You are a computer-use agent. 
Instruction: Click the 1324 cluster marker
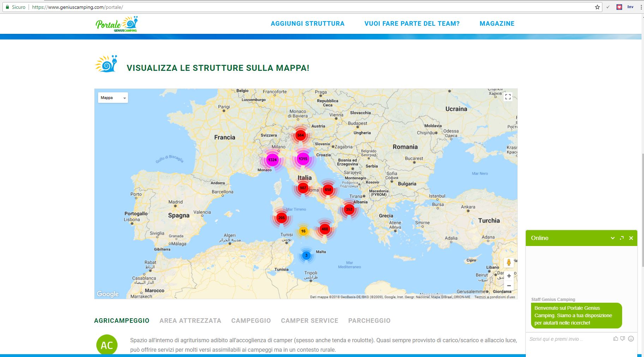(272, 160)
